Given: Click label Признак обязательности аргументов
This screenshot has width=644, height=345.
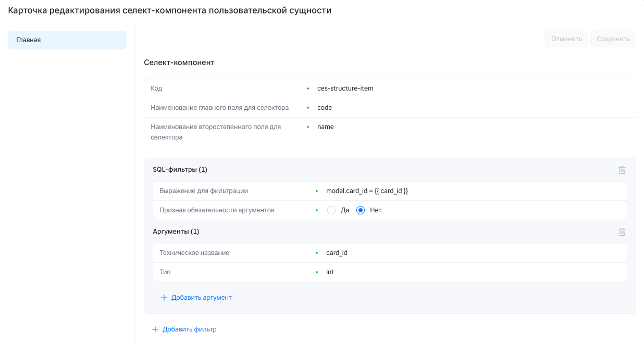Looking at the screenshot, I should coord(217,210).
